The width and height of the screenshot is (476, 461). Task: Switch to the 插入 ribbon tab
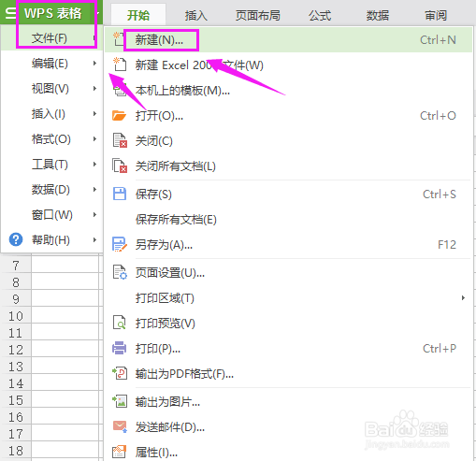pyautogui.click(x=196, y=15)
